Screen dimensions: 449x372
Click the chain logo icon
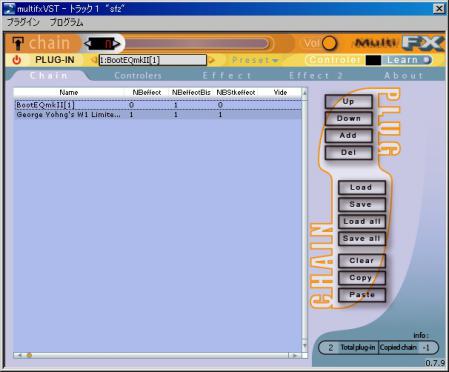point(18,43)
